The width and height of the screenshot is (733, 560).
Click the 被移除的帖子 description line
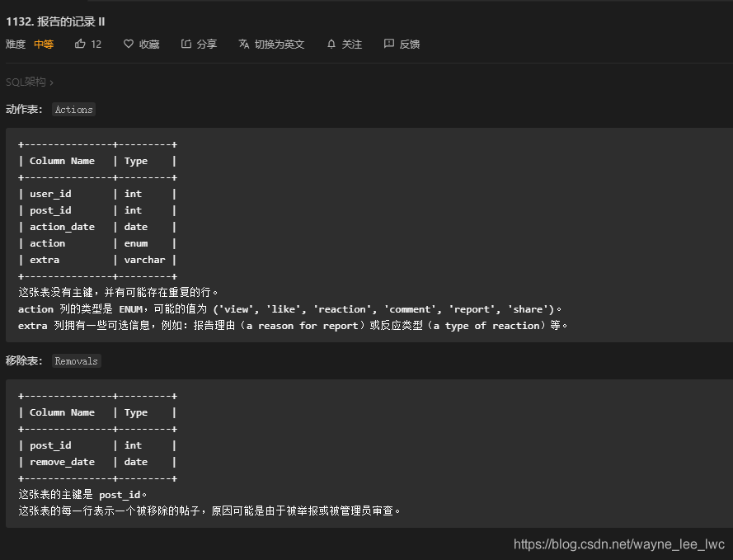click(x=209, y=511)
